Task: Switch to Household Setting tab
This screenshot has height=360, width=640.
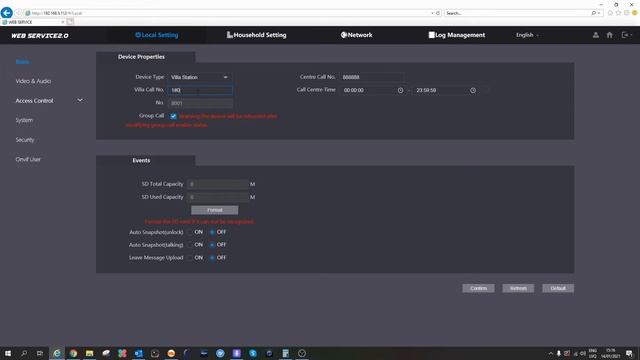Action: (x=256, y=35)
